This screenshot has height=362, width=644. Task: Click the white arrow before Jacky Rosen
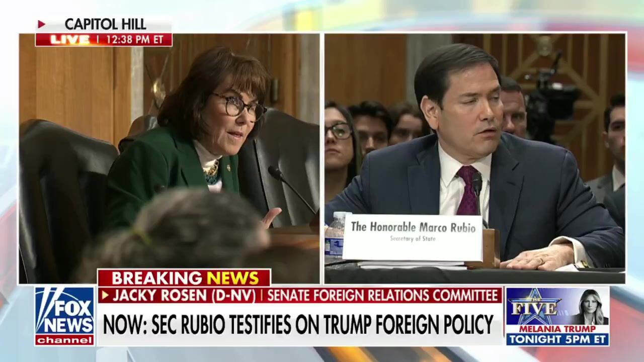pos(105,296)
